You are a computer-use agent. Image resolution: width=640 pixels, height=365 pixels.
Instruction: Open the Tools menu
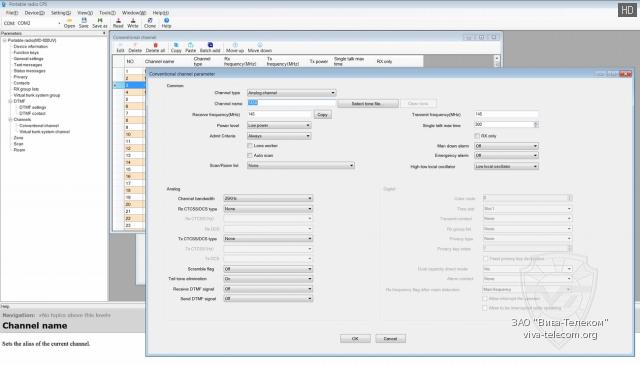click(107, 13)
